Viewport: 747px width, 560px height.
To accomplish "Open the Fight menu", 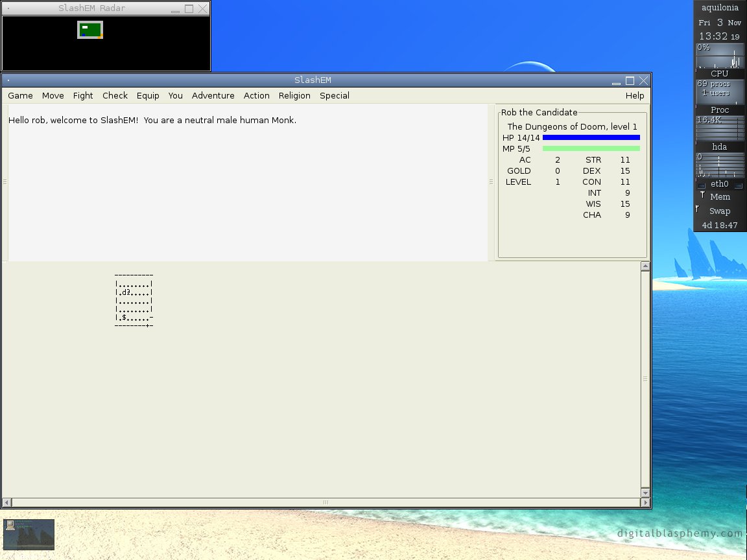I will coord(83,95).
